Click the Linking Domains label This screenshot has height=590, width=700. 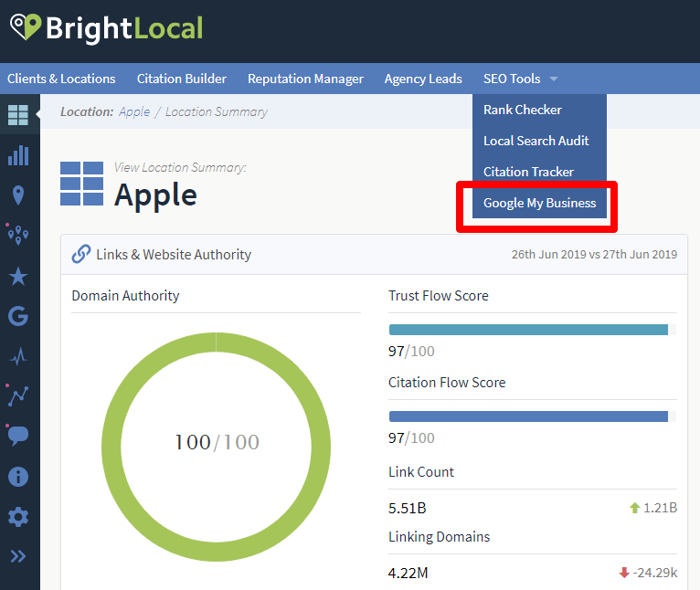click(440, 536)
